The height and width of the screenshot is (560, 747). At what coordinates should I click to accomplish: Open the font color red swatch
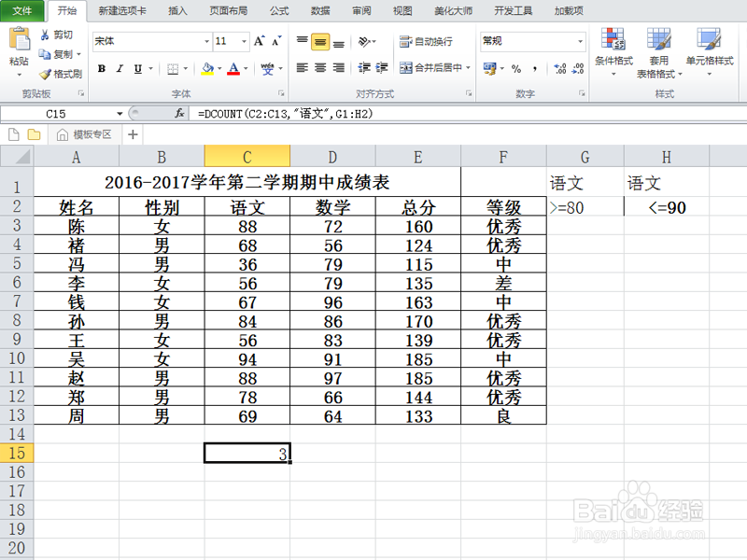pyautogui.click(x=232, y=71)
